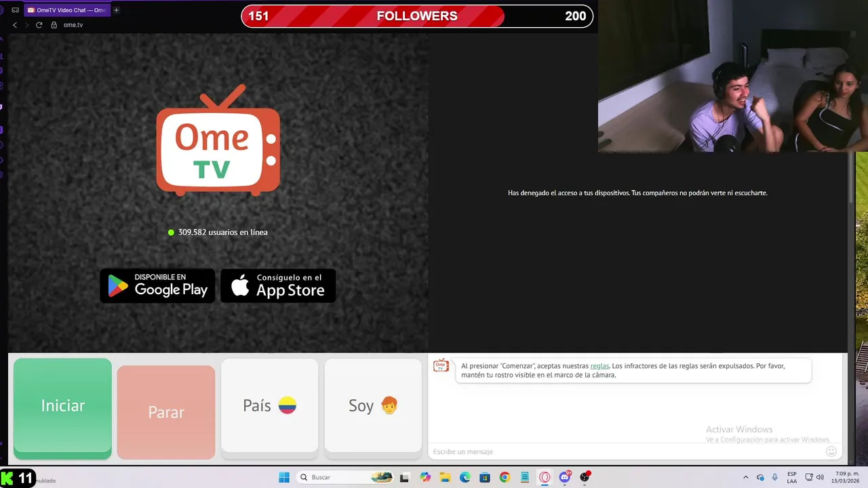Launch Copilot from the taskbar
The width and height of the screenshot is (868, 488).
(425, 477)
